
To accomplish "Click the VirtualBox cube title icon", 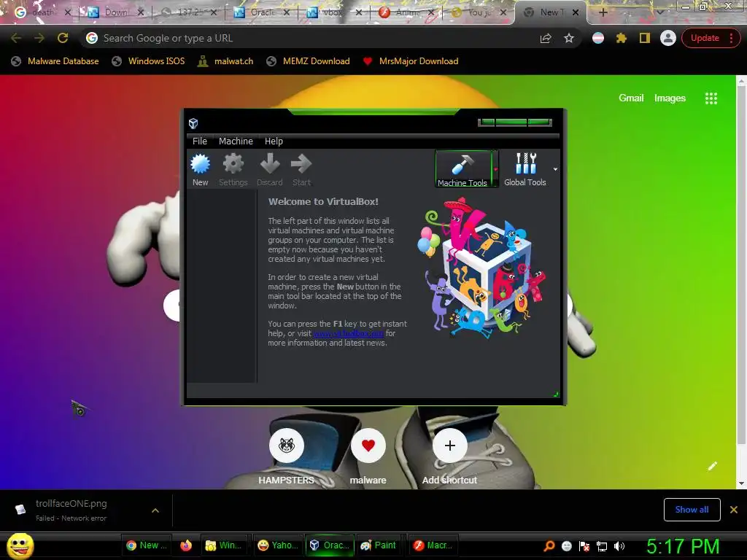I will 193,124.
